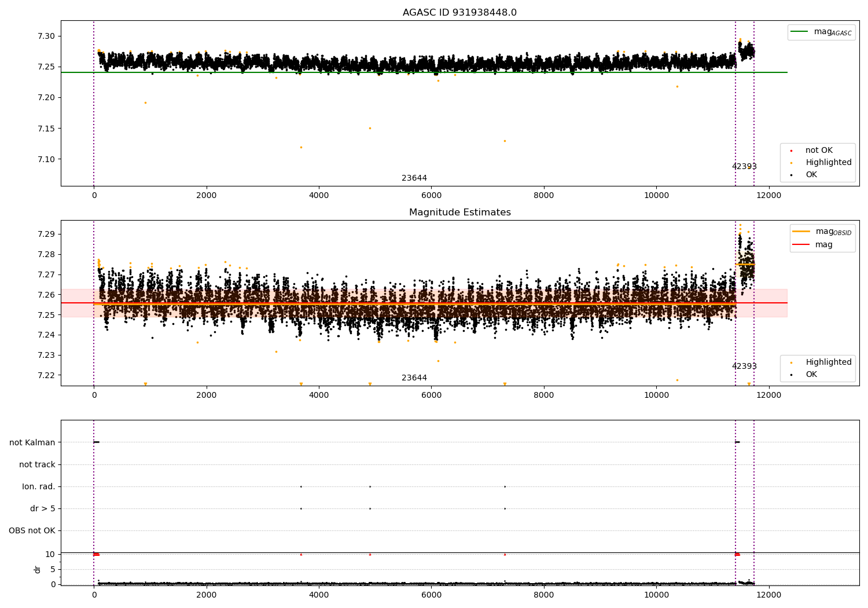Viewport: 868px width, 608px height.
Task: Click the plot title 'AGASC ID 931938448.0'
Action: point(459,13)
